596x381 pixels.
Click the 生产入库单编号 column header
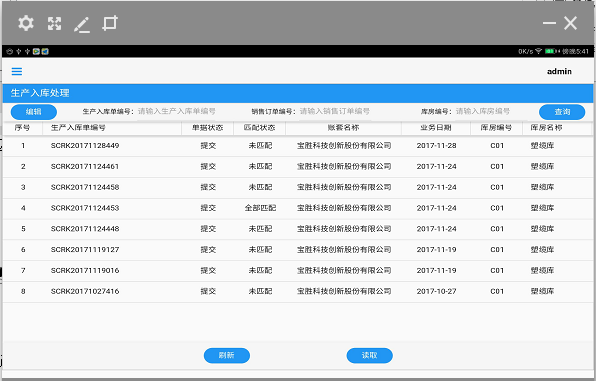pos(112,128)
